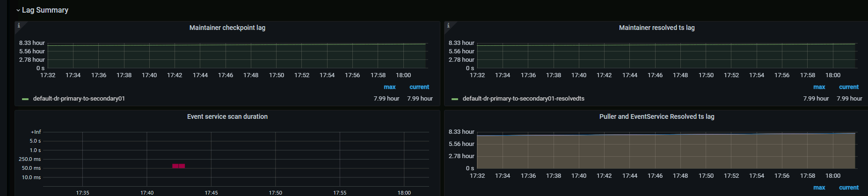Sort checkpoint lag legend by max column
The image size is (868, 196).
[390, 87]
